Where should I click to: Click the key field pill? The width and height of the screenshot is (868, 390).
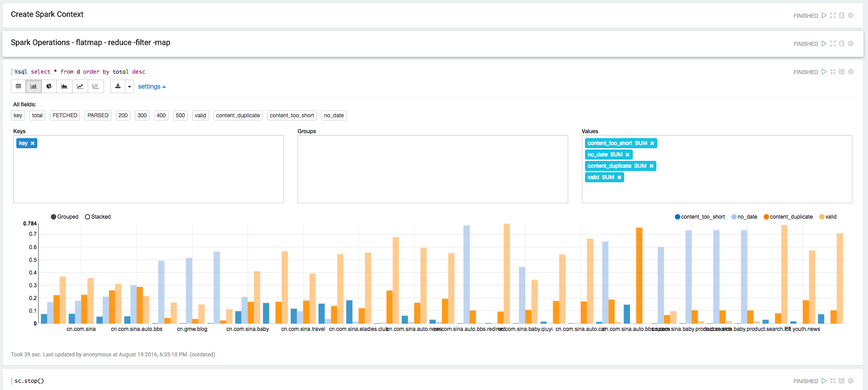pyautogui.click(x=18, y=115)
